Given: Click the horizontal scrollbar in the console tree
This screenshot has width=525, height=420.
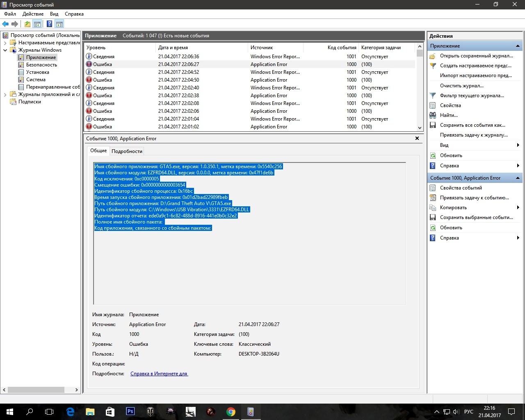Looking at the screenshot, I should [x=36, y=390].
